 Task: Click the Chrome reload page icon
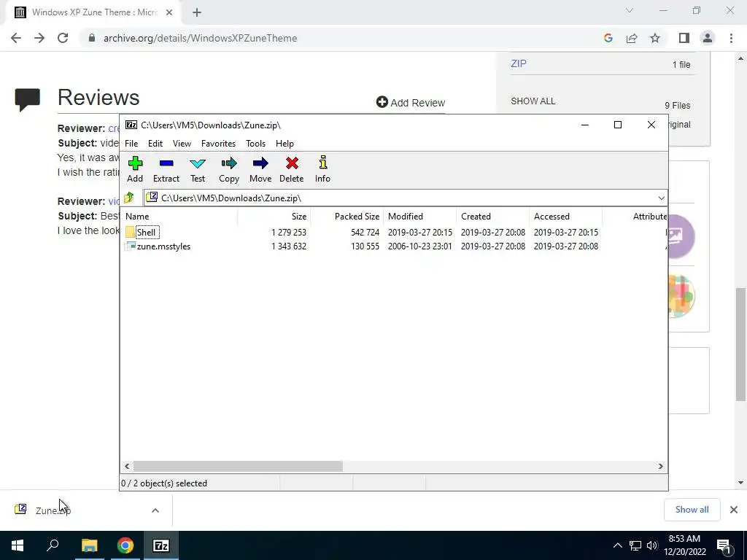click(63, 38)
